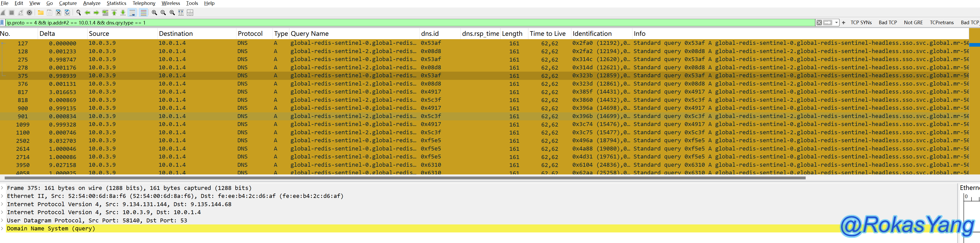Open the display filter history dropdown
Image resolution: width=980 pixels, height=243 pixels.
pos(837,23)
